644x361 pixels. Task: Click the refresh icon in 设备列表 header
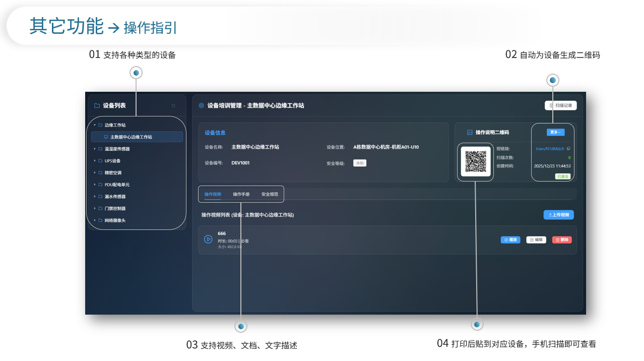173,105
